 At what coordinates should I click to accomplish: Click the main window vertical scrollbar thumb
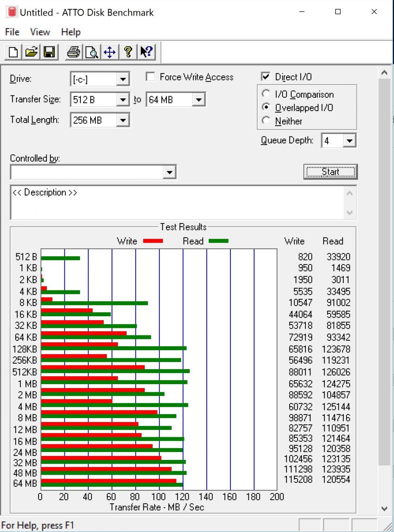[384, 272]
